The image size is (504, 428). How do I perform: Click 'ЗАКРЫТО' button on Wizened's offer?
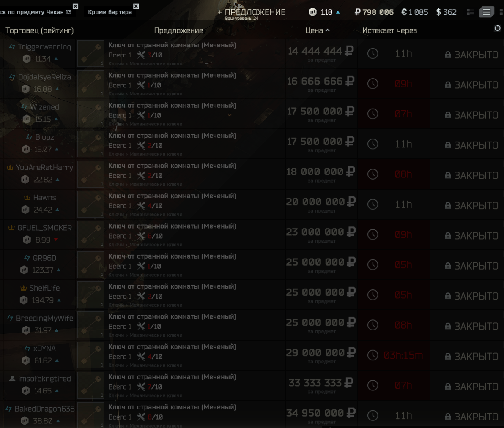coord(471,115)
